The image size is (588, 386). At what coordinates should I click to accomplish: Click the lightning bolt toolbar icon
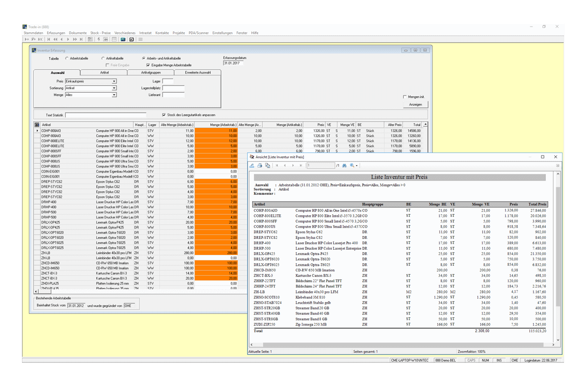(x=98, y=39)
